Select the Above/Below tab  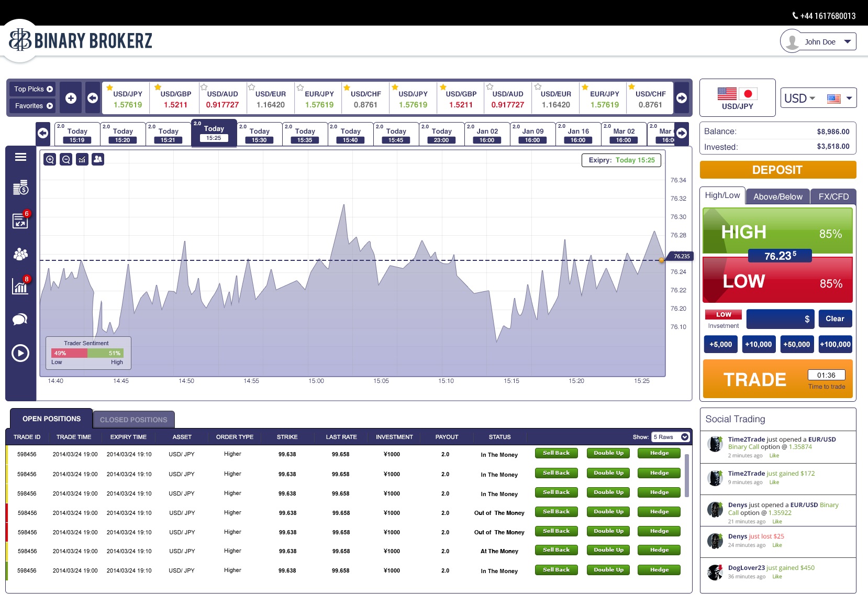778,196
